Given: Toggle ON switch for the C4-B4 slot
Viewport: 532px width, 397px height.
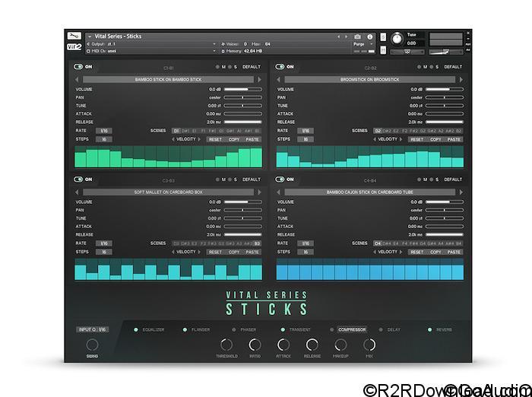Looking at the screenshot, I should pos(280,179).
